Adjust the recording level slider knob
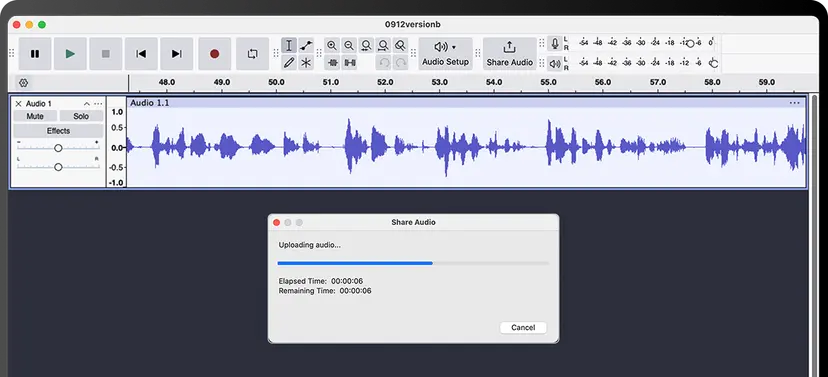828x377 pixels. point(690,44)
